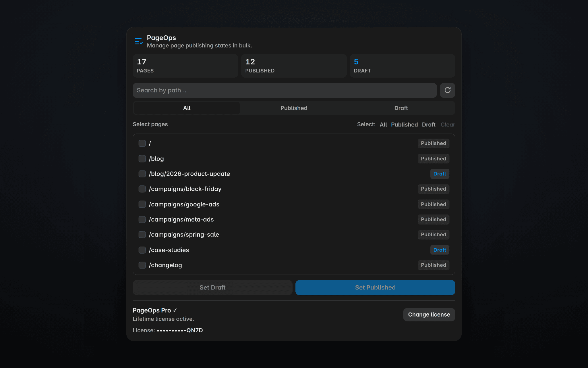Click the /campaigns/black-friday path text
588x368 pixels.
point(185,189)
